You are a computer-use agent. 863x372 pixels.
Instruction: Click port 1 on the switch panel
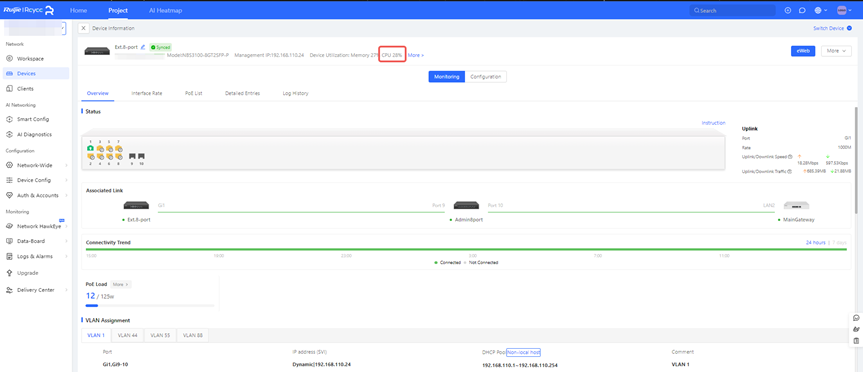pyautogui.click(x=91, y=149)
